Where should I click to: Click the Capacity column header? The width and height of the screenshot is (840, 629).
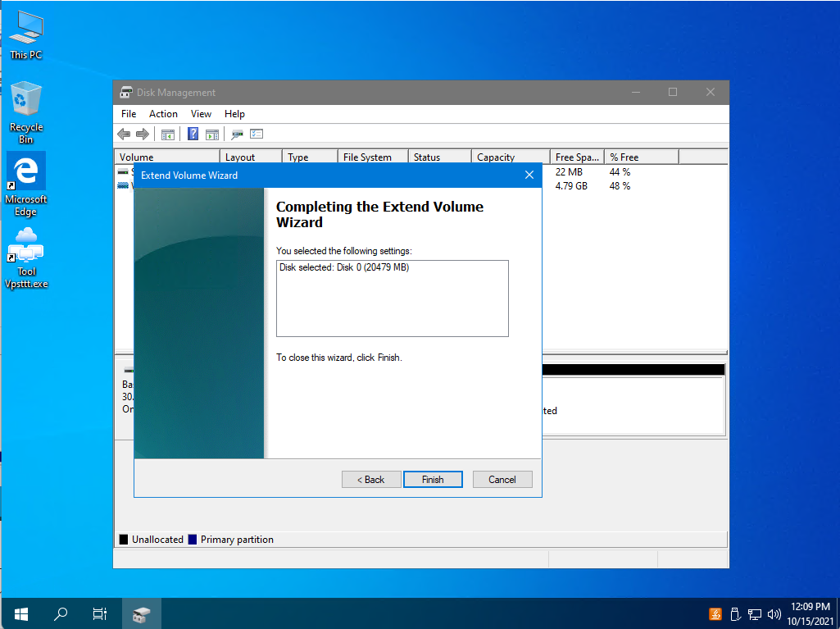click(511, 157)
